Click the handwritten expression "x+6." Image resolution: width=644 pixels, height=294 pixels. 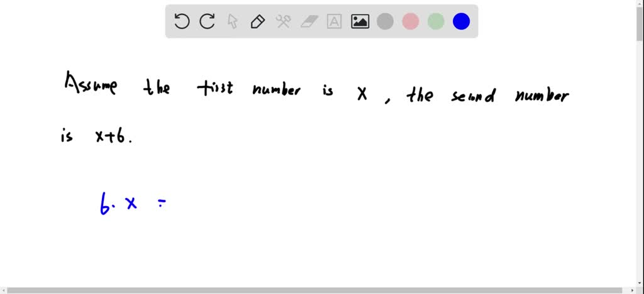[x=114, y=136]
